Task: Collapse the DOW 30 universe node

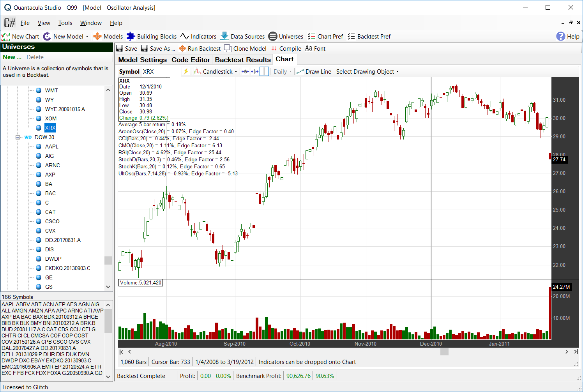Action: pos(18,137)
